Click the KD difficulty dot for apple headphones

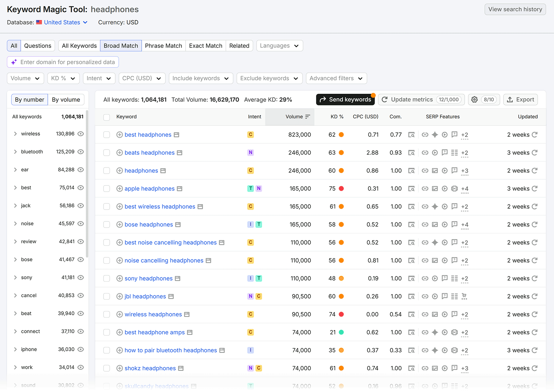341,189
